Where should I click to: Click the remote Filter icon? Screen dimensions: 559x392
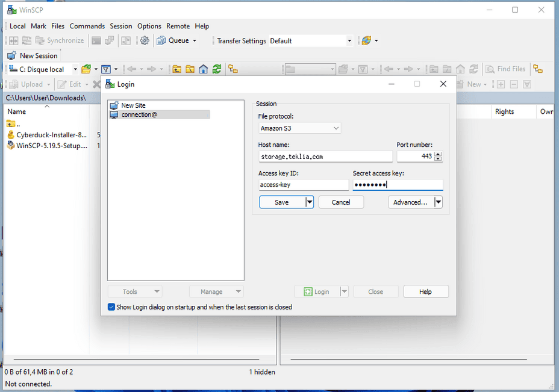point(363,69)
